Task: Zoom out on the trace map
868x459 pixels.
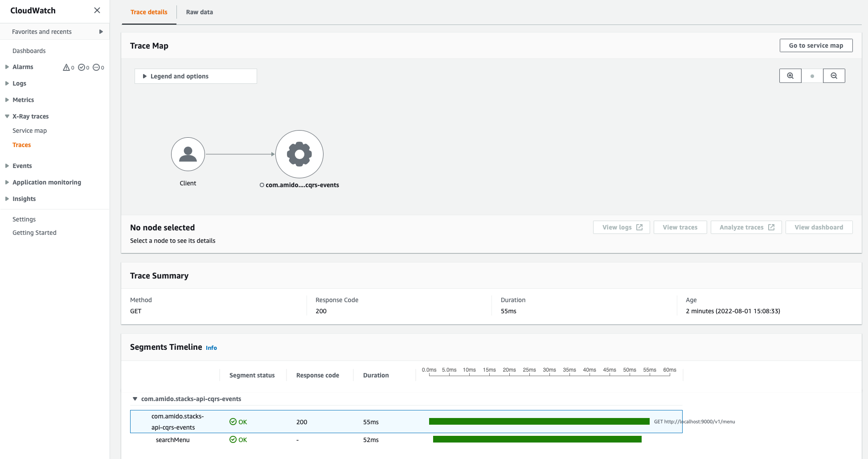Action: 834,76
